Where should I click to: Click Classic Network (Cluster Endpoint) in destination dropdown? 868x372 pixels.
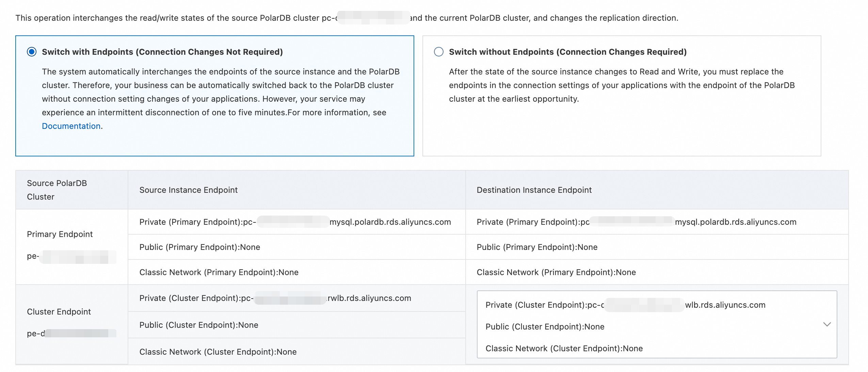coord(564,349)
